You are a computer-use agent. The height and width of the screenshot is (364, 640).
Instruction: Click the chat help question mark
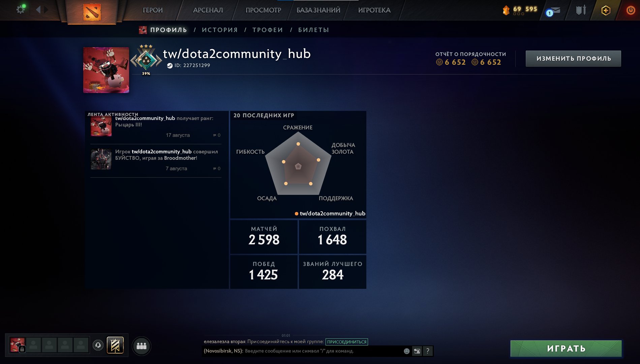427,351
